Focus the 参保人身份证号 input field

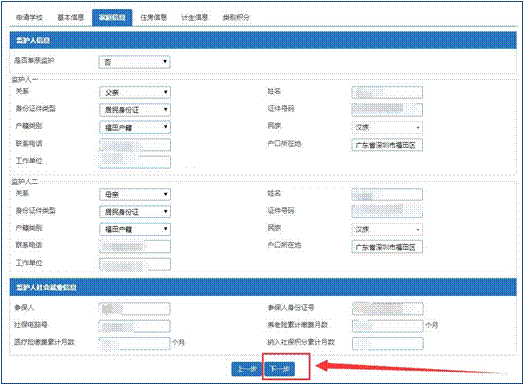[x=388, y=309]
